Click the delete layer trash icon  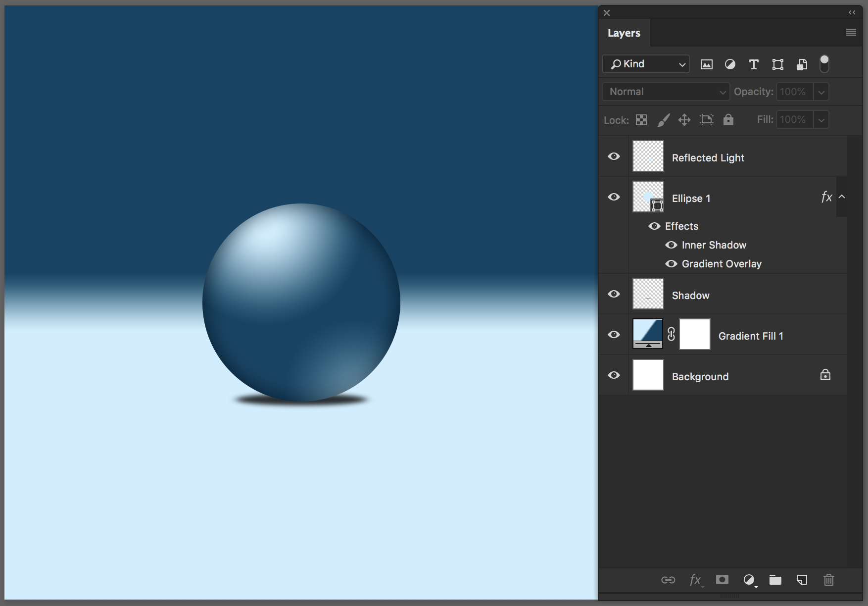coord(828,580)
